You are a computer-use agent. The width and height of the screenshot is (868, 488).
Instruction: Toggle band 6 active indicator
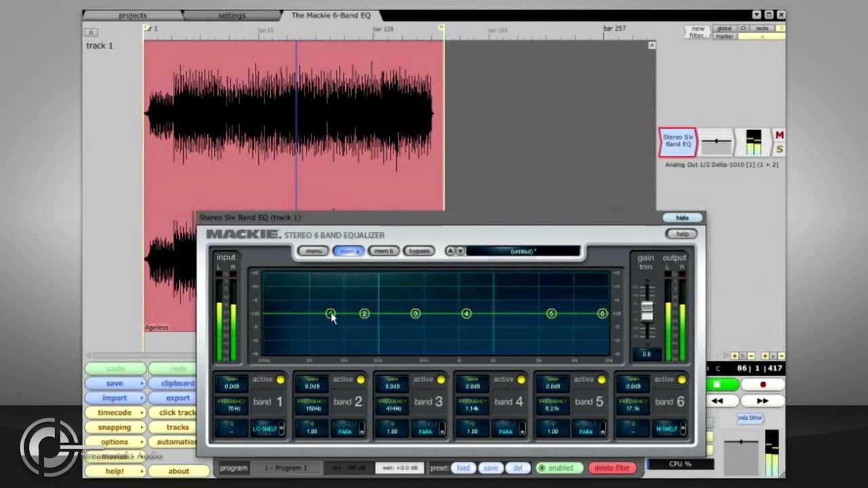coord(682,380)
